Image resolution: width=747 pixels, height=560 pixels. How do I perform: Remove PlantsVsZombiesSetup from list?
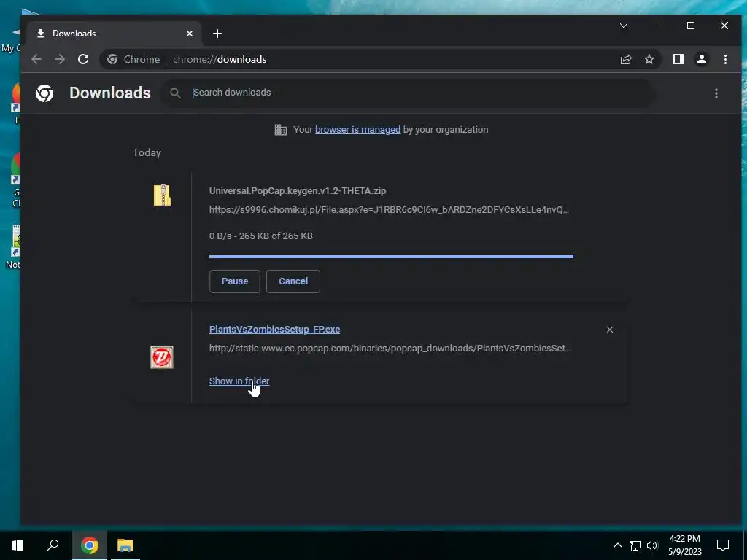click(x=609, y=330)
